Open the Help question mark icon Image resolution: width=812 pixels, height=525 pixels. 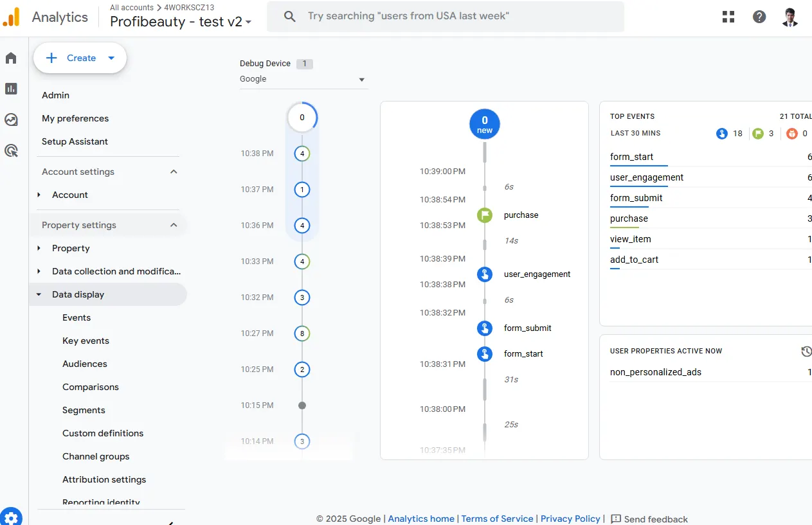759,17
